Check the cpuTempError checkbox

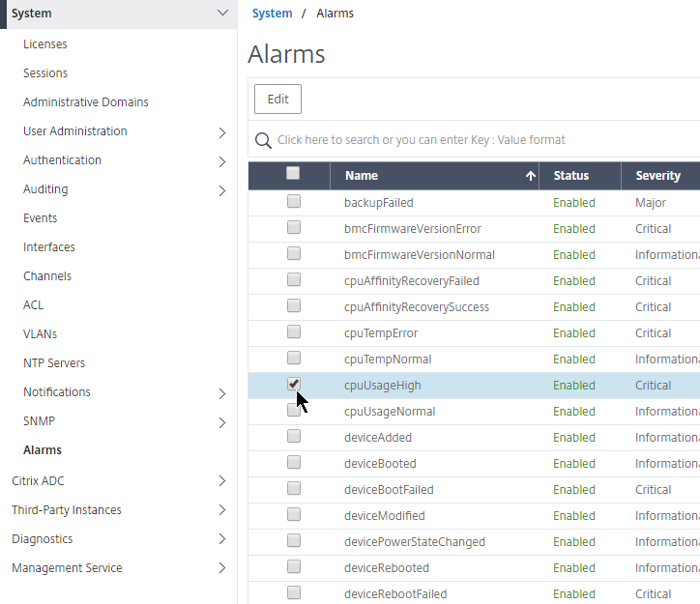point(294,331)
